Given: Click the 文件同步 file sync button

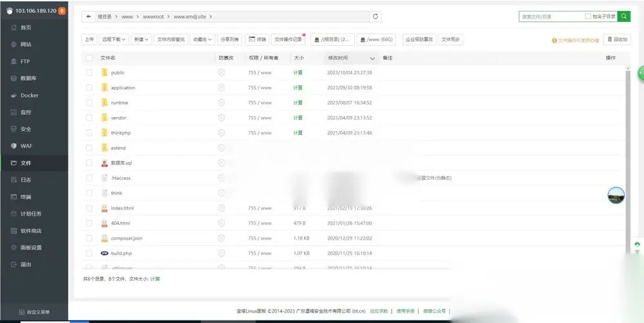Looking at the screenshot, I should point(451,39).
